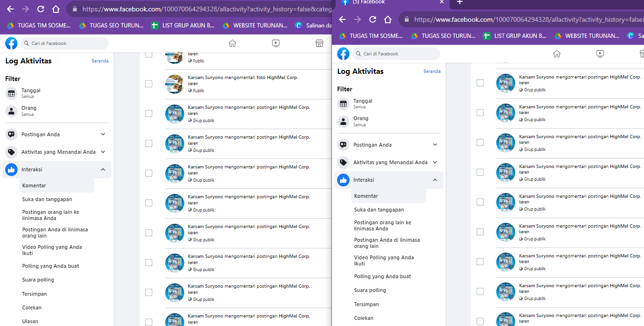The image size is (644, 326).
Task: Open Facebook Home icon in left window header
Action: [x=232, y=44]
